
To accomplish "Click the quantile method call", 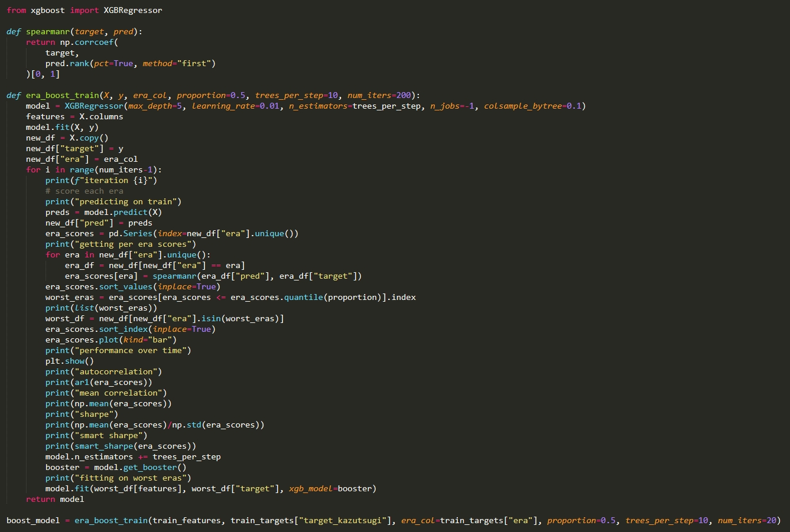I will [x=303, y=297].
